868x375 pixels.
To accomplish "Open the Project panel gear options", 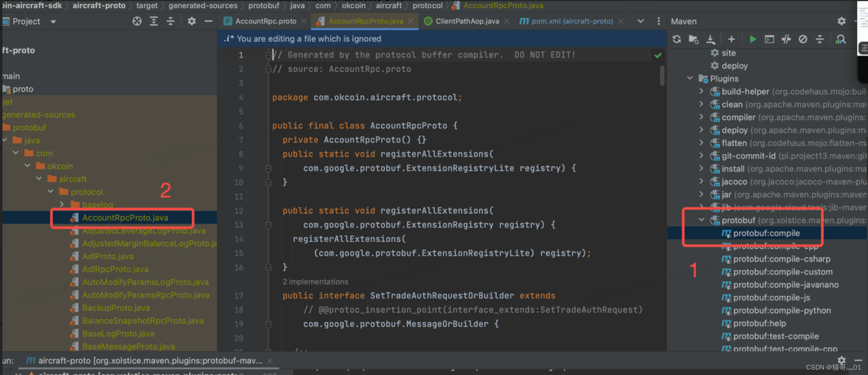I will click(191, 21).
